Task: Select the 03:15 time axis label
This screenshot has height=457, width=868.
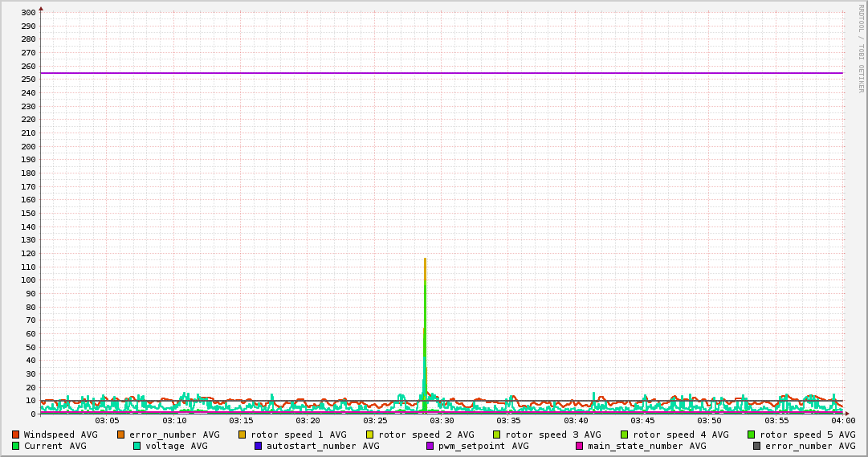Action: [241, 421]
